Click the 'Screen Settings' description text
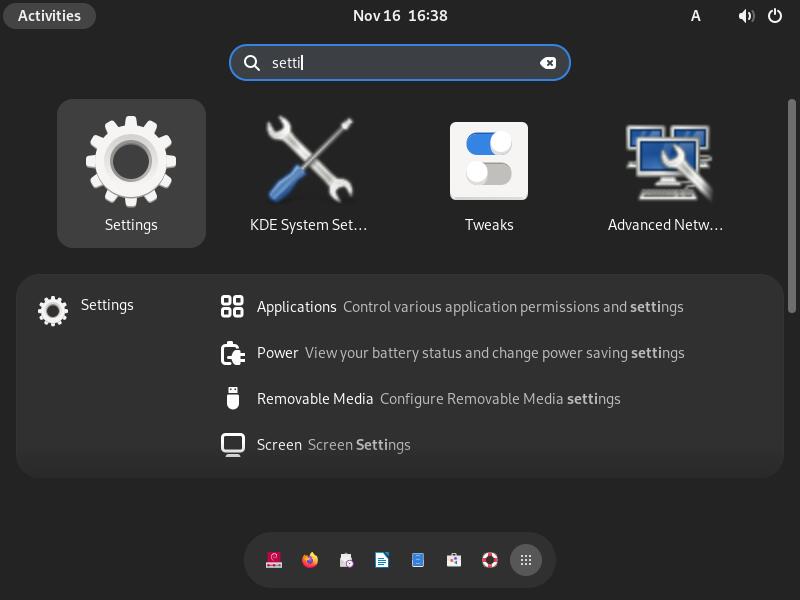This screenshot has width=800, height=600. [359, 445]
